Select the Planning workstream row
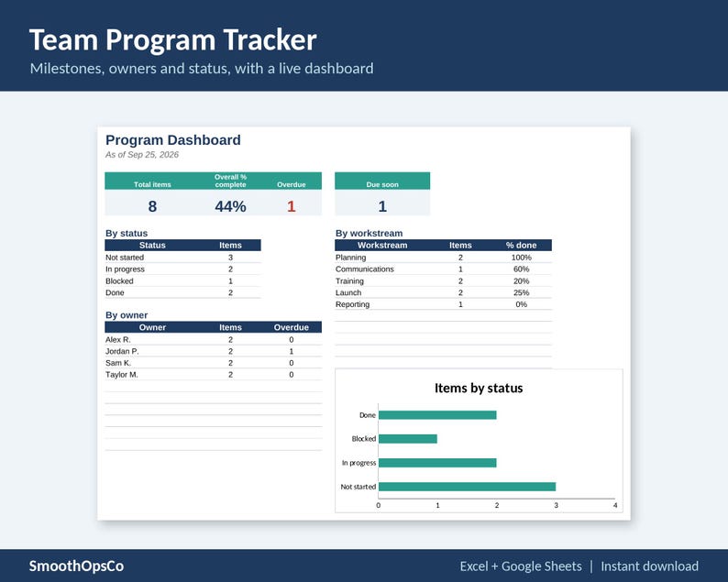 (444, 258)
